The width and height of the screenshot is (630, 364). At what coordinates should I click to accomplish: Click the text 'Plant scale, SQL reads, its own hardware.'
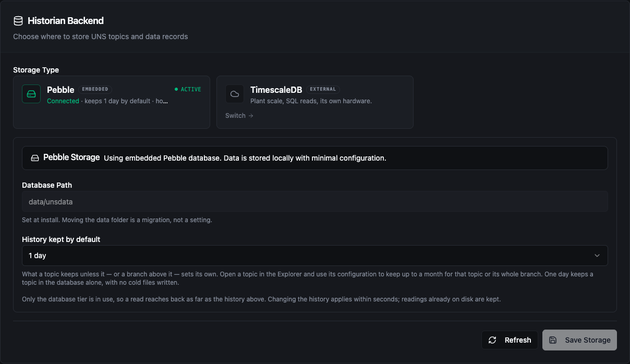(311, 101)
